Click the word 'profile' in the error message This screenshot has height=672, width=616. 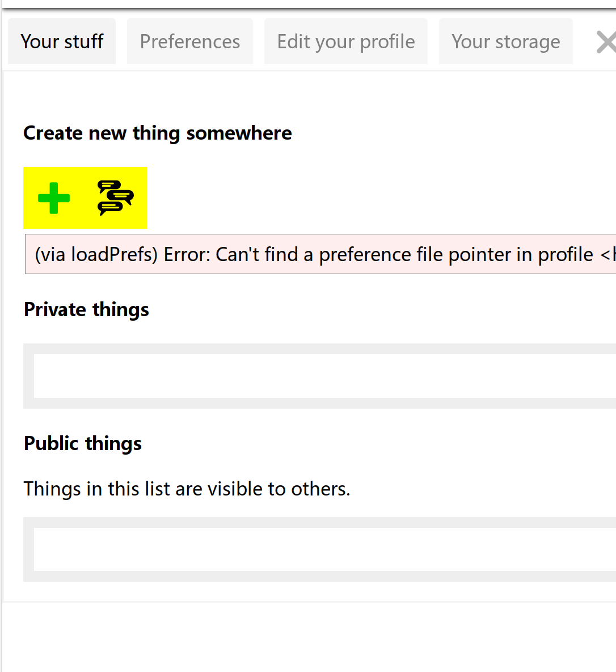click(565, 254)
